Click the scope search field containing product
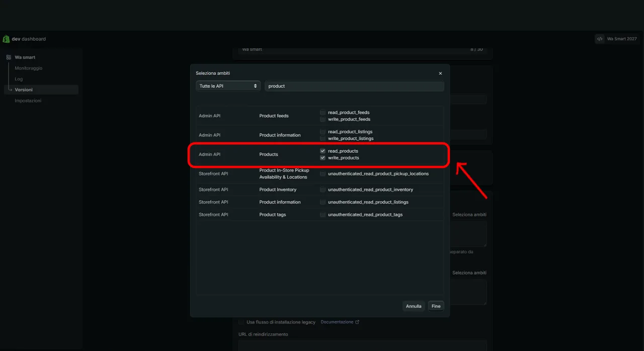The image size is (644, 351). [354, 86]
